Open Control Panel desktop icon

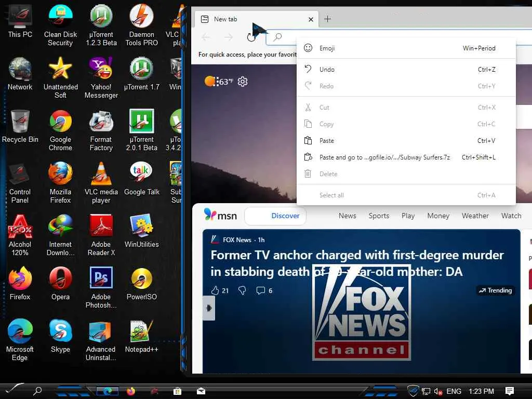click(x=20, y=183)
